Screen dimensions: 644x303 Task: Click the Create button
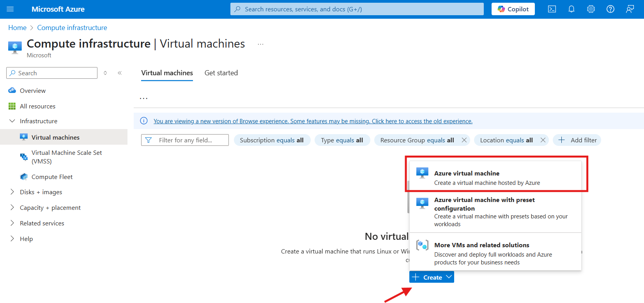pos(432,277)
